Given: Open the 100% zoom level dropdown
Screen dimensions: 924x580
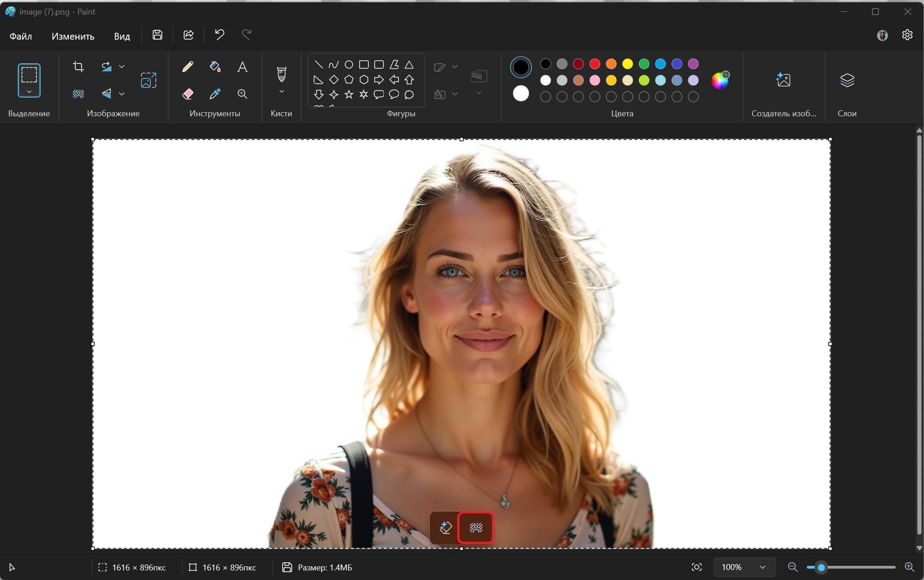Looking at the screenshot, I should [x=744, y=567].
